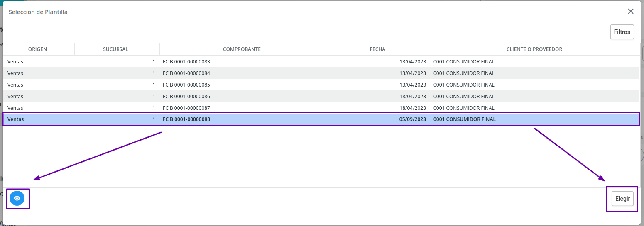Select highlighted row FC B 0001-00000088

[321, 119]
